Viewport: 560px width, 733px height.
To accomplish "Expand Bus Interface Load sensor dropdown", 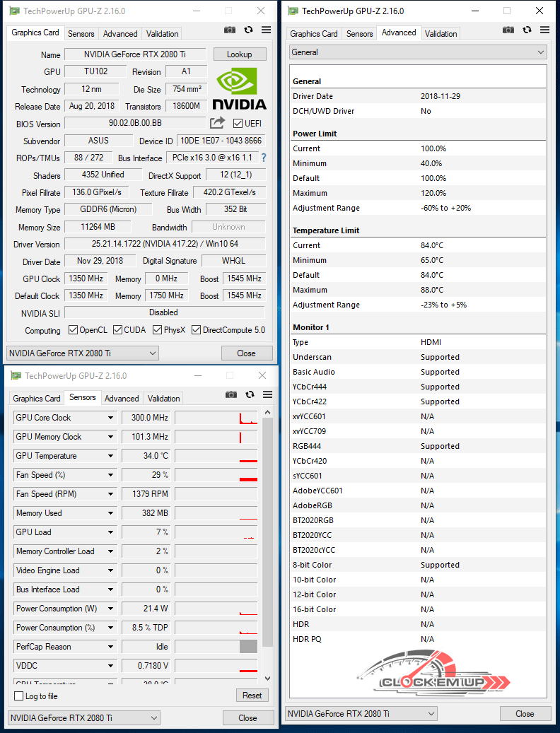I will coord(110,590).
